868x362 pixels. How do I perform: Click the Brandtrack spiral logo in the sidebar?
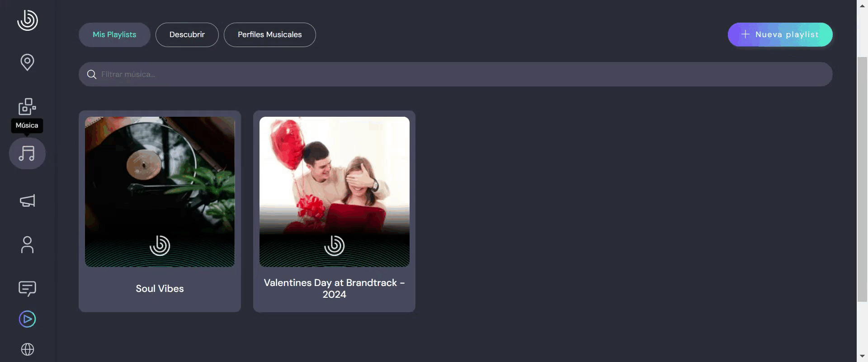[x=27, y=20]
